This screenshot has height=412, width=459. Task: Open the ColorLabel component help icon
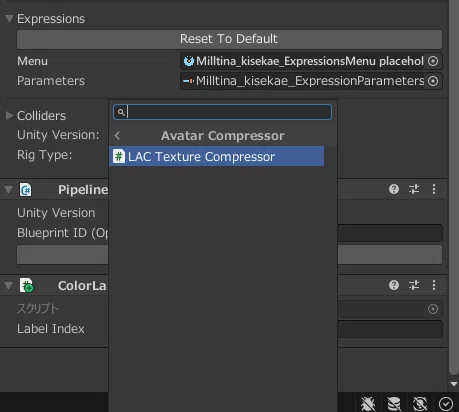click(x=394, y=285)
